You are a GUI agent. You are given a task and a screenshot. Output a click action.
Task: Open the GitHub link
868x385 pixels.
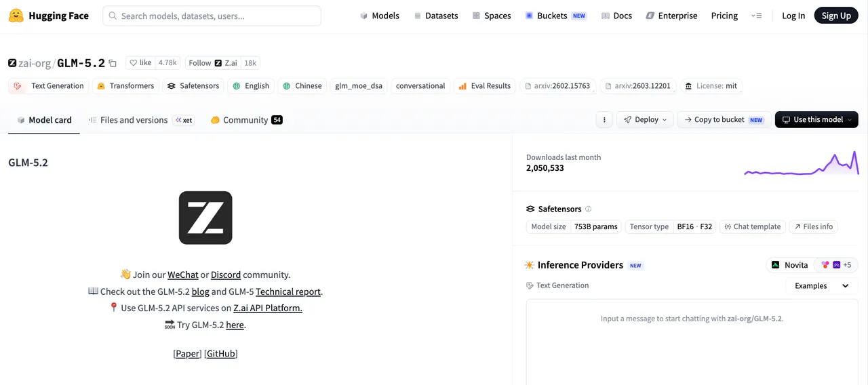click(x=221, y=354)
